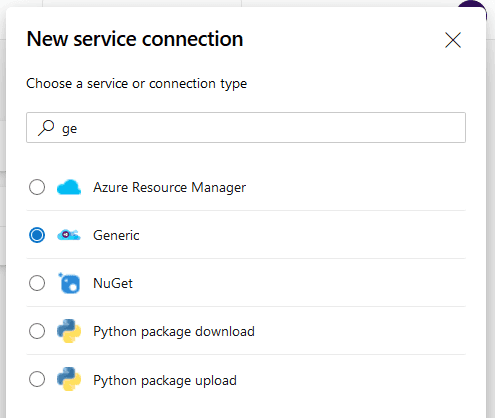Select the Python package download radio button
The height and width of the screenshot is (418, 495).
[37, 331]
